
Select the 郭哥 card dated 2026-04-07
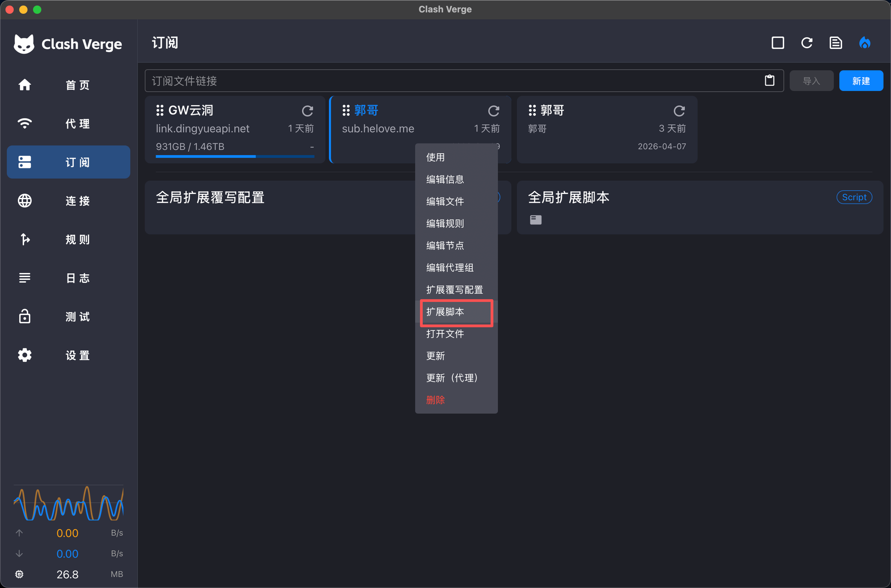tap(607, 129)
